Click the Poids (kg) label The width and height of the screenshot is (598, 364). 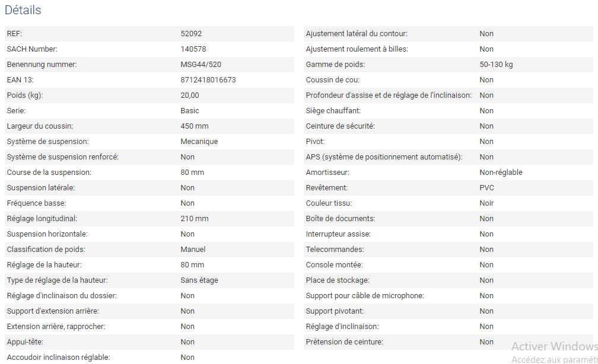[25, 95]
